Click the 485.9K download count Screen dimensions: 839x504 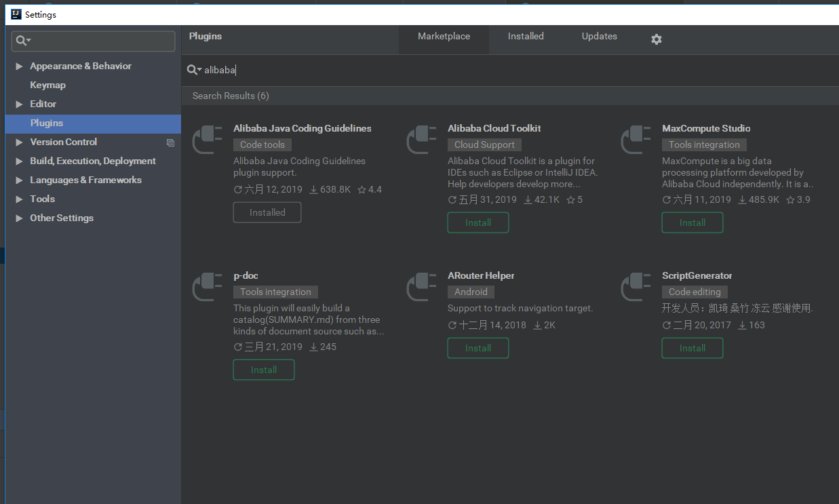point(759,200)
